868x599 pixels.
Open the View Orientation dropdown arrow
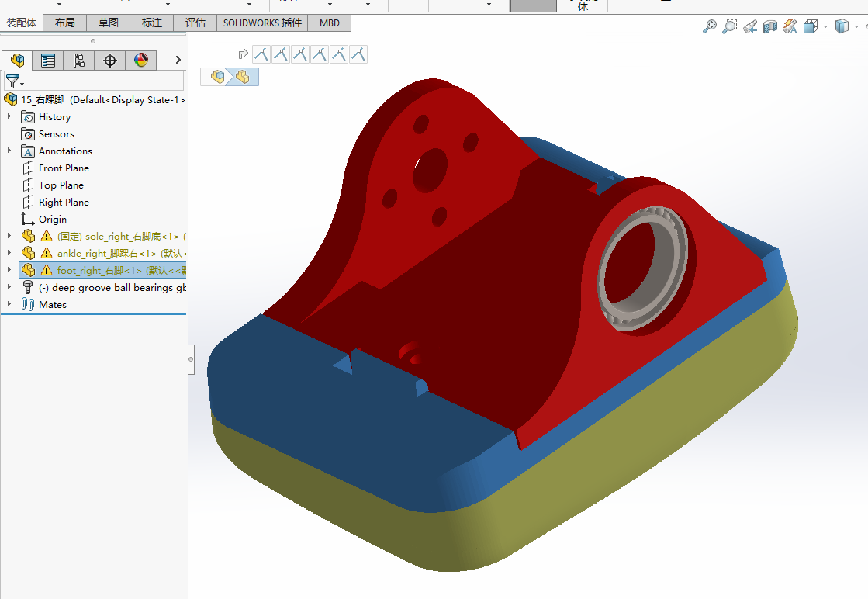click(825, 26)
